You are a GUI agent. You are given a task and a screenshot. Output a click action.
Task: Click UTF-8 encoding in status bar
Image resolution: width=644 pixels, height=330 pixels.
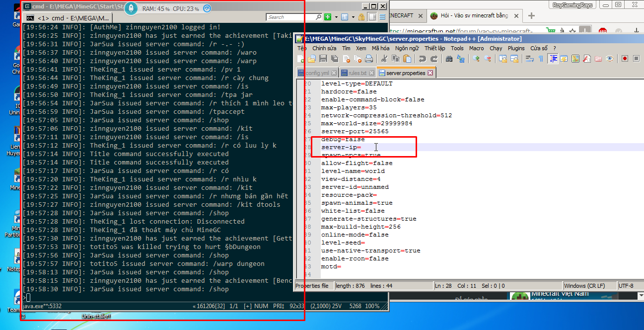tap(630, 286)
